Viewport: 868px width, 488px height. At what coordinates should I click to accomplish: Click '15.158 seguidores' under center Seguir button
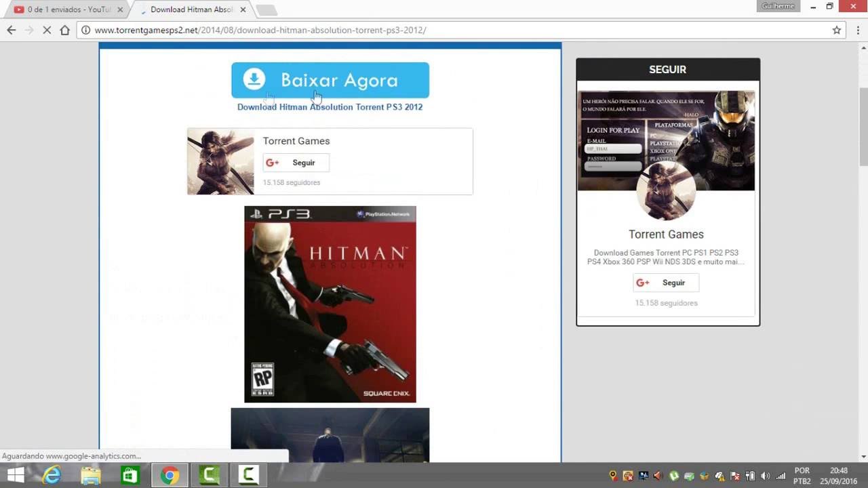coord(292,182)
